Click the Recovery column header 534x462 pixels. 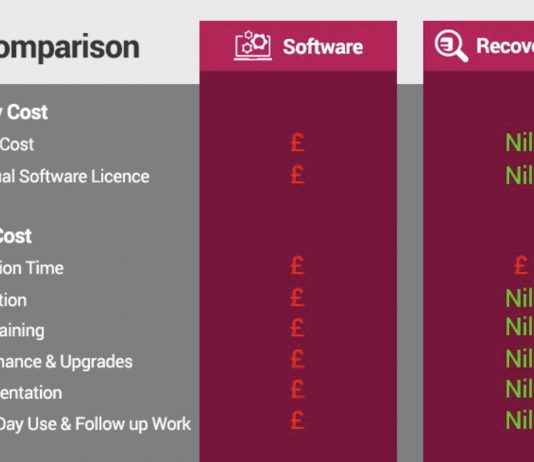click(x=478, y=46)
